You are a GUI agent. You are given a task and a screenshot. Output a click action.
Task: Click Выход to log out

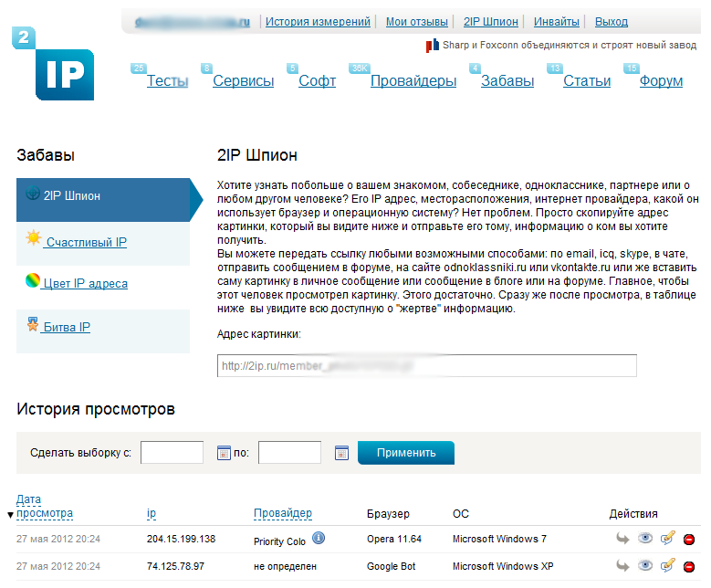click(612, 21)
